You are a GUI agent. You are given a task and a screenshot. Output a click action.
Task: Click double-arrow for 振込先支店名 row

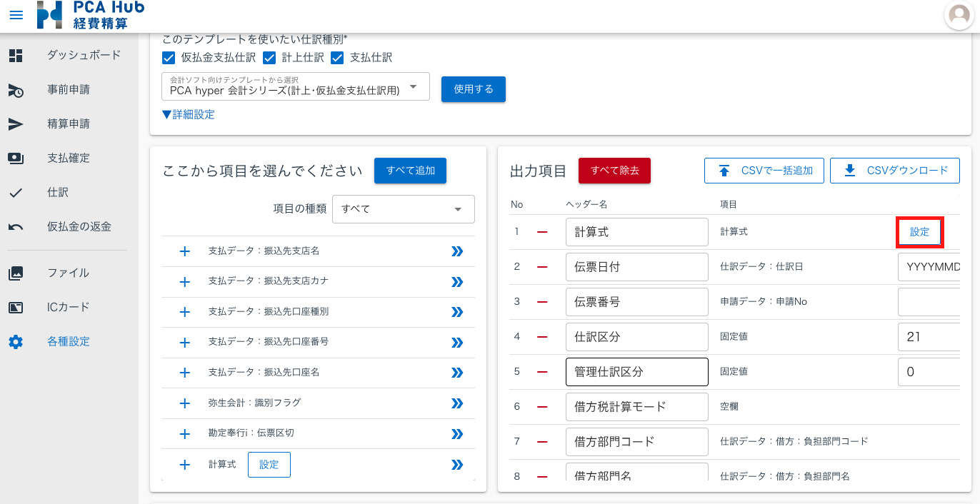457,251
